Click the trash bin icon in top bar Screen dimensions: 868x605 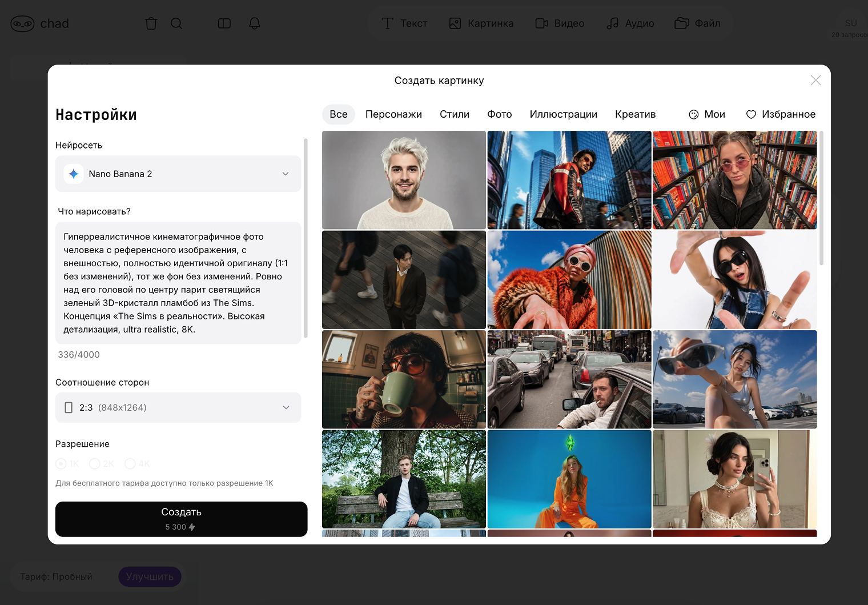(151, 23)
